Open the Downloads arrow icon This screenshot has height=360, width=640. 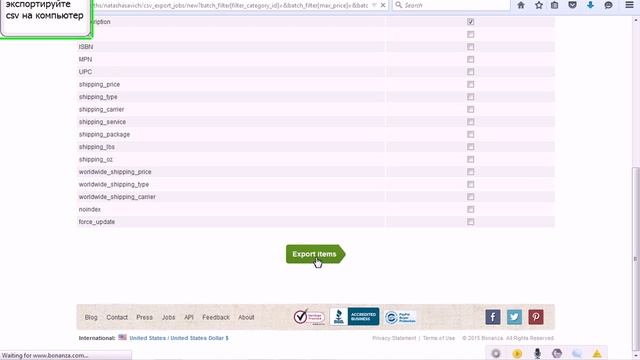click(590, 5)
